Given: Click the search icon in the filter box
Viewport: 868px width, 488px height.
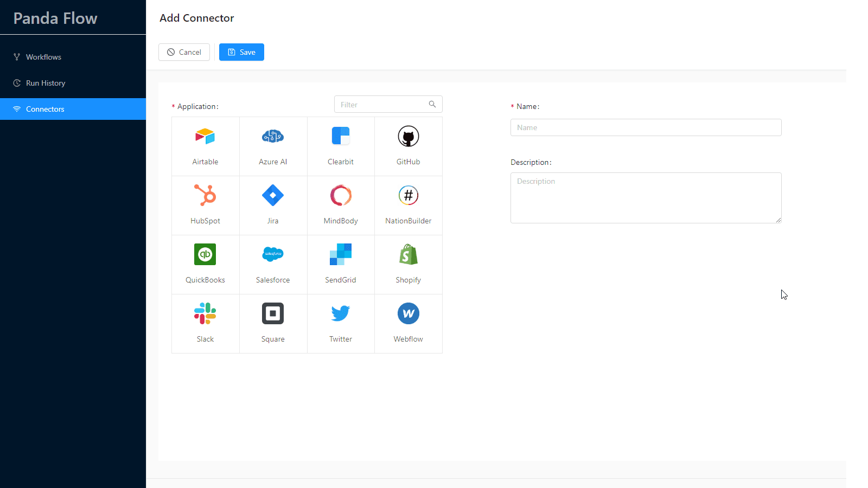Looking at the screenshot, I should tap(432, 104).
